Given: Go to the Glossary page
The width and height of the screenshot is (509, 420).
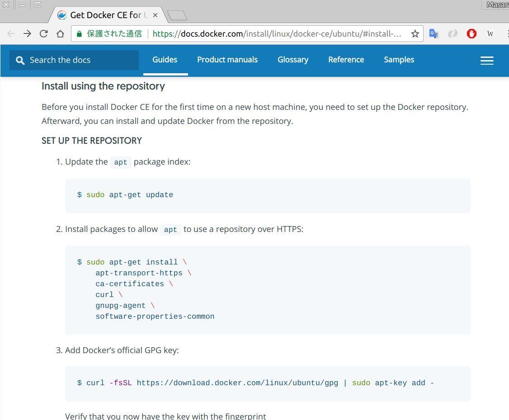Looking at the screenshot, I should click(293, 60).
